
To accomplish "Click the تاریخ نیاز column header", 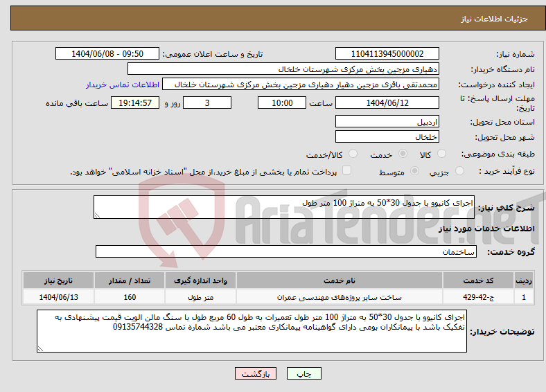I will click(x=58, y=280).
